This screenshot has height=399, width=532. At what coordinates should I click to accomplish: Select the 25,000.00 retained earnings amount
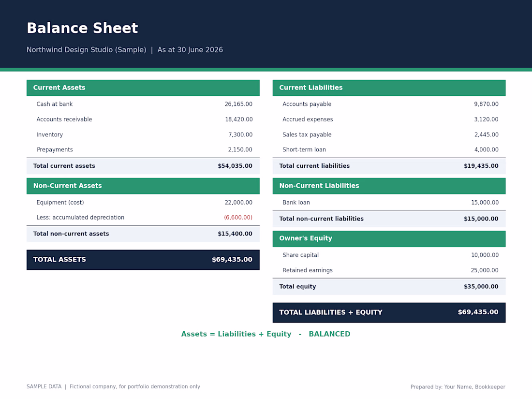click(x=485, y=270)
